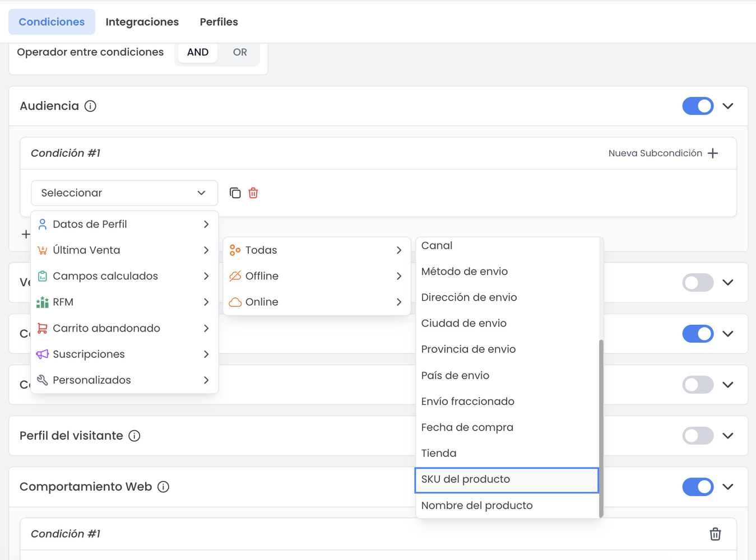The image size is (756, 560).
Task: Disable the Audiencia toggle switch
Action: pyautogui.click(x=698, y=106)
